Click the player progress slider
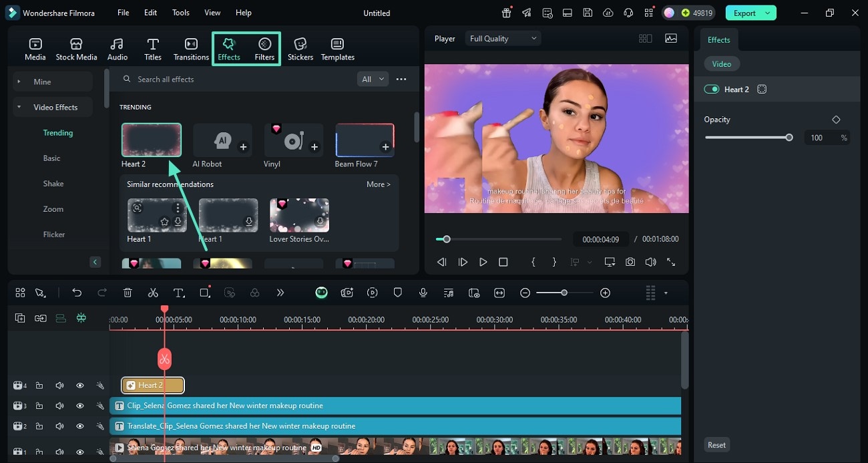Viewport: 868px width, 463px height. pos(499,239)
